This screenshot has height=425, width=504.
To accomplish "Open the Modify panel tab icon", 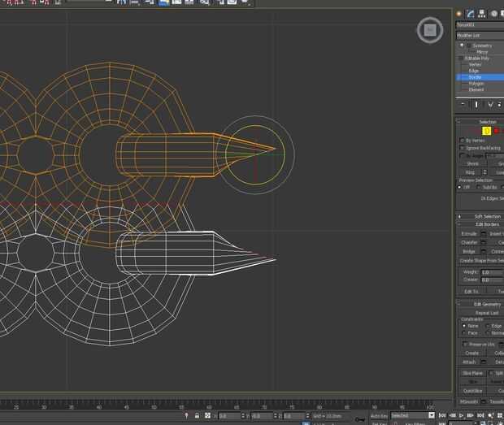I will [471, 13].
